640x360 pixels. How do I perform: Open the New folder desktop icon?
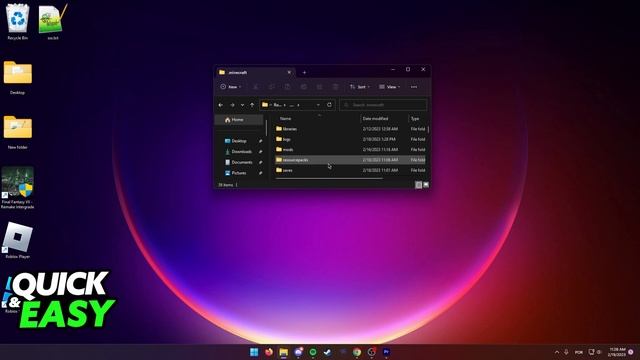click(x=18, y=132)
